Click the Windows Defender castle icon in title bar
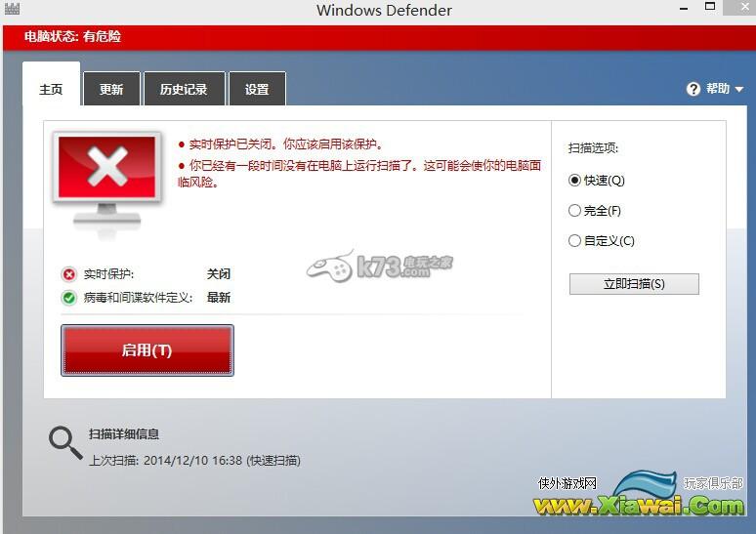Image resolution: width=756 pixels, height=534 pixels. tap(12, 8)
